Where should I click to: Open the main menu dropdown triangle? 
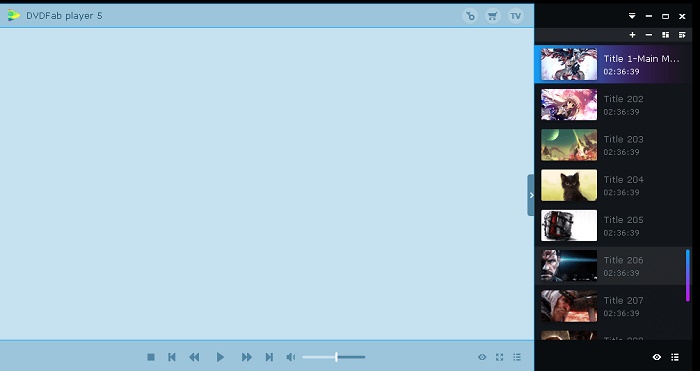[x=632, y=16]
